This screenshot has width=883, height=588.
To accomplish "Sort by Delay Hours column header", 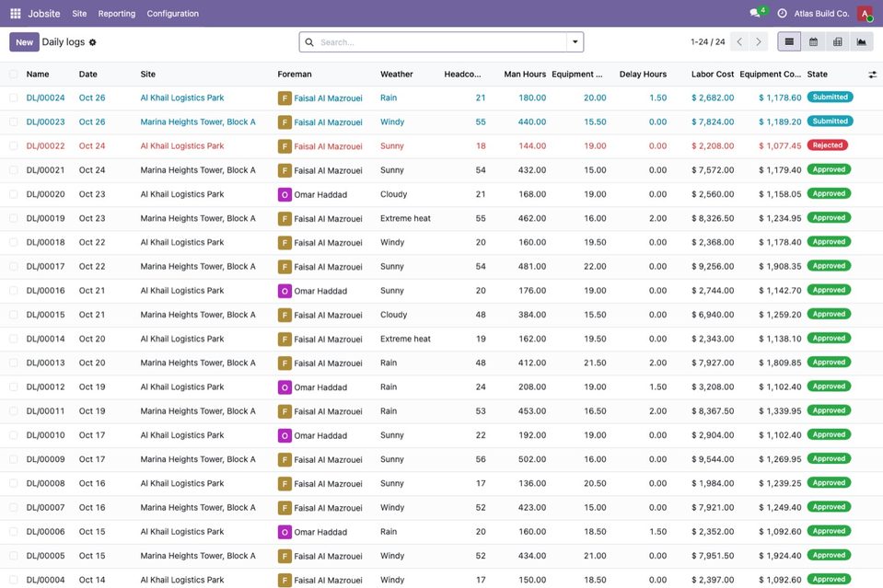I will (x=643, y=75).
